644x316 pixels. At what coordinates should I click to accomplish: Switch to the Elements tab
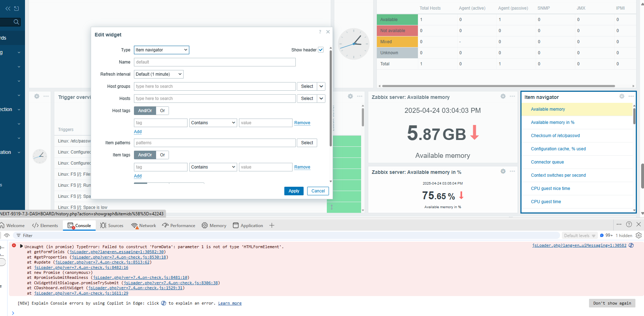coord(45,225)
